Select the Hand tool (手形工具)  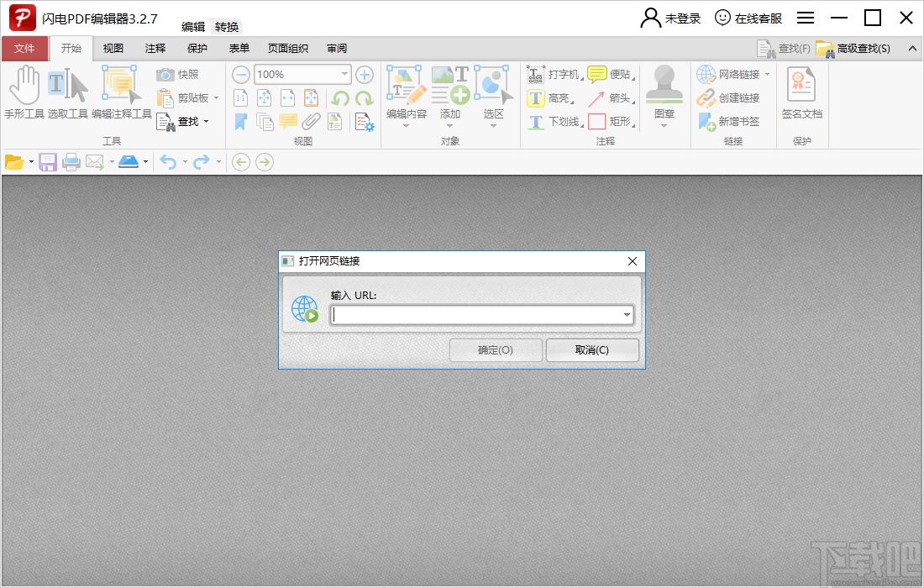click(24, 92)
